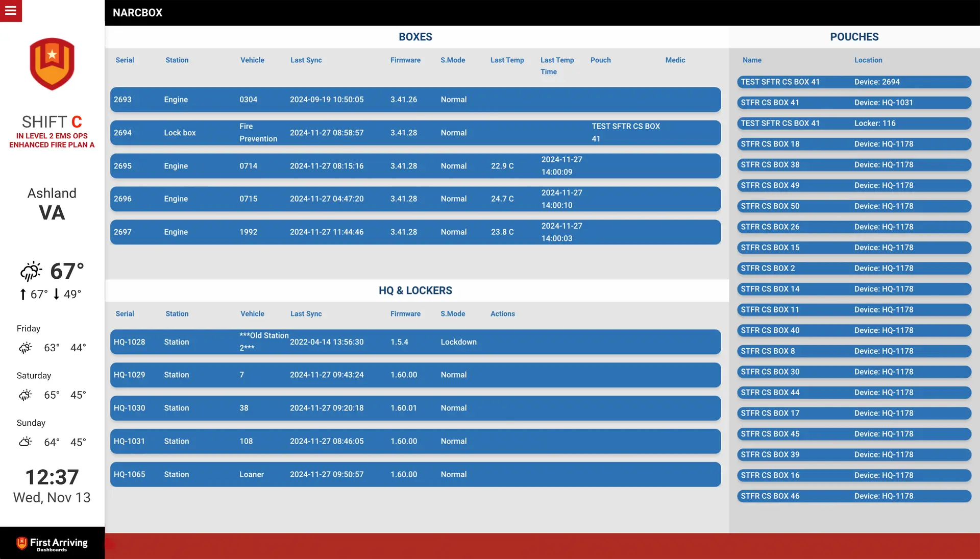Open the hamburger menu icon
This screenshot has height=559, width=980.
pyautogui.click(x=11, y=11)
